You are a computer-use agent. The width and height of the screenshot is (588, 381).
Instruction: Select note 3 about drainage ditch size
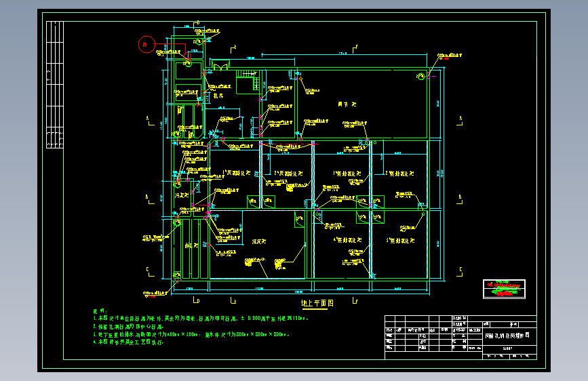point(191,334)
